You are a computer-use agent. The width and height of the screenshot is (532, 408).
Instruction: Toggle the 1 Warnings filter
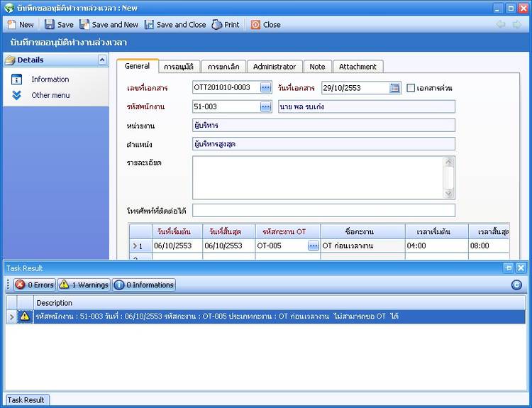coord(84,285)
